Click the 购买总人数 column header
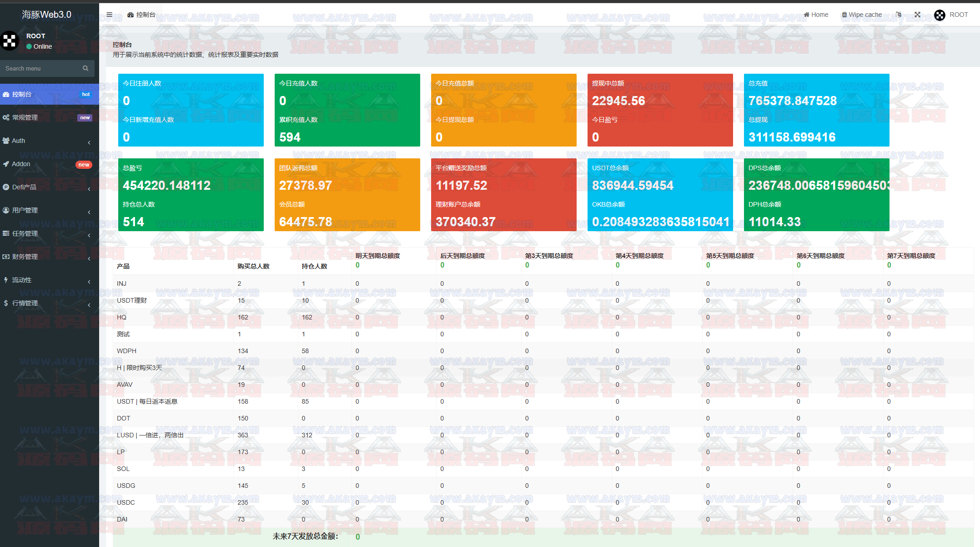 pos(253,266)
